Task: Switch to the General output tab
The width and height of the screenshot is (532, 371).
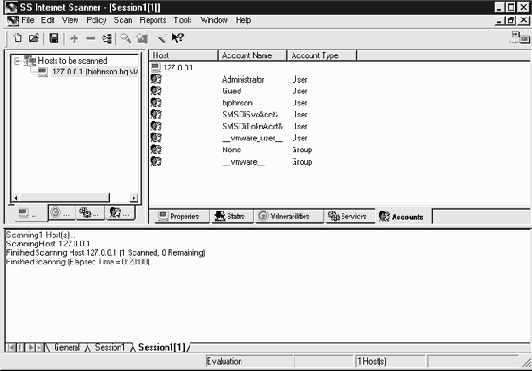Action: point(67,347)
